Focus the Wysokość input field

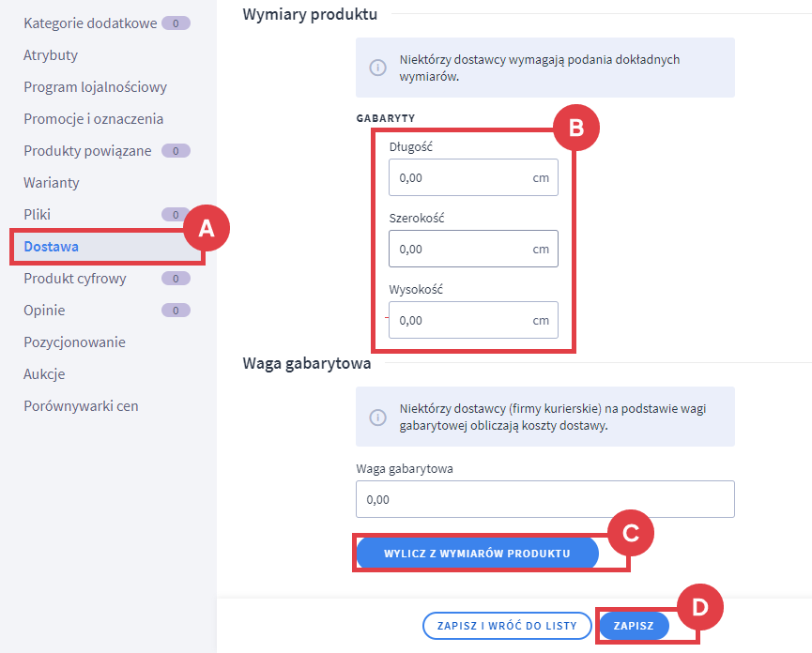pos(473,320)
